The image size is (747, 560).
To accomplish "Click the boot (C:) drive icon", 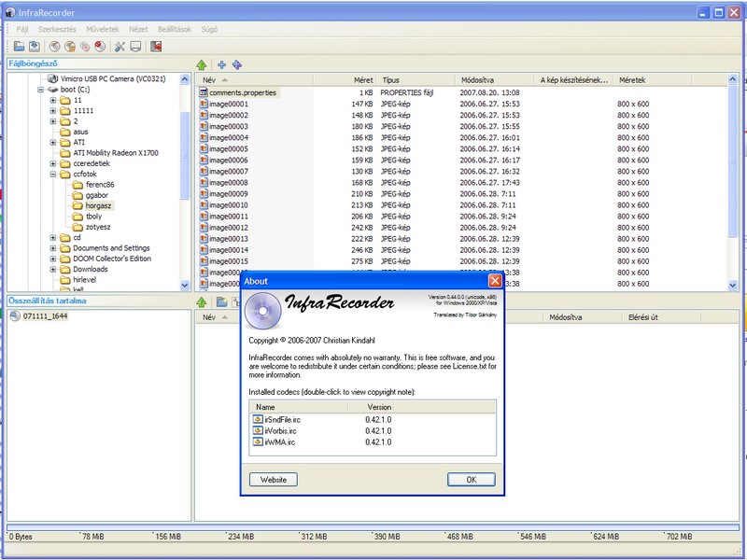I will pyautogui.click(x=52, y=90).
